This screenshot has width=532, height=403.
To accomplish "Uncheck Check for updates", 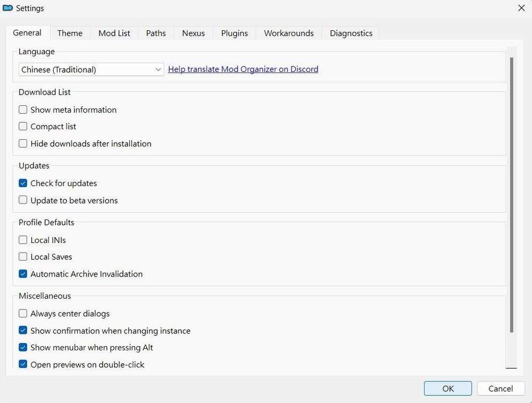I will (x=23, y=183).
